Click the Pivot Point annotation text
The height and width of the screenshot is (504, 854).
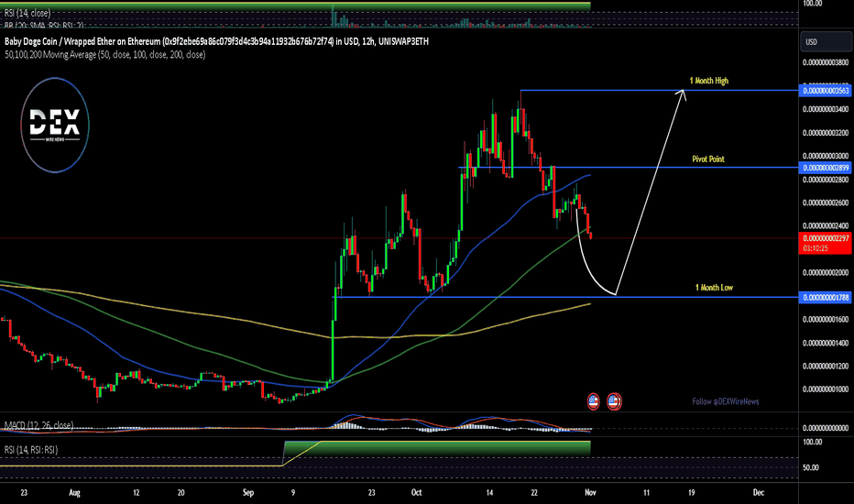click(708, 159)
